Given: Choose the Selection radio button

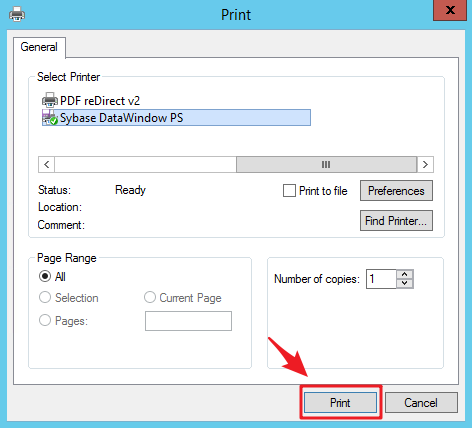Looking at the screenshot, I should point(45,297).
